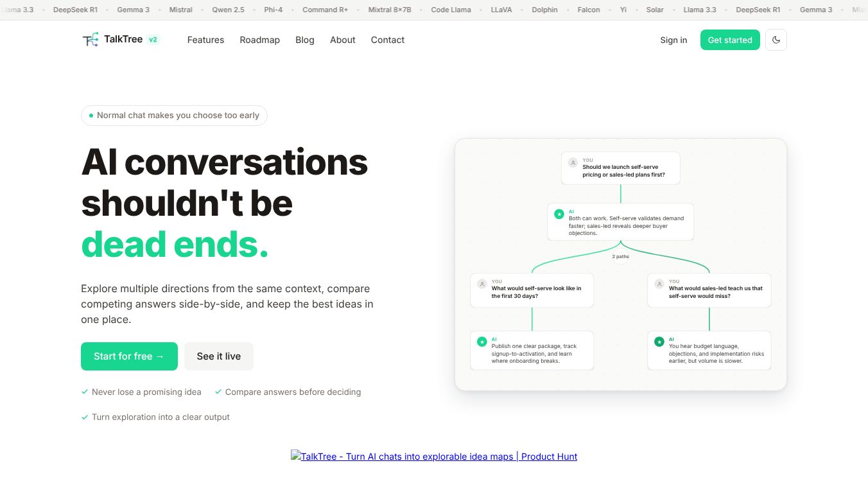The image size is (868, 488).
Task: Click AI star icon on 'You hear budget language' node
Action: coord(659,342)
